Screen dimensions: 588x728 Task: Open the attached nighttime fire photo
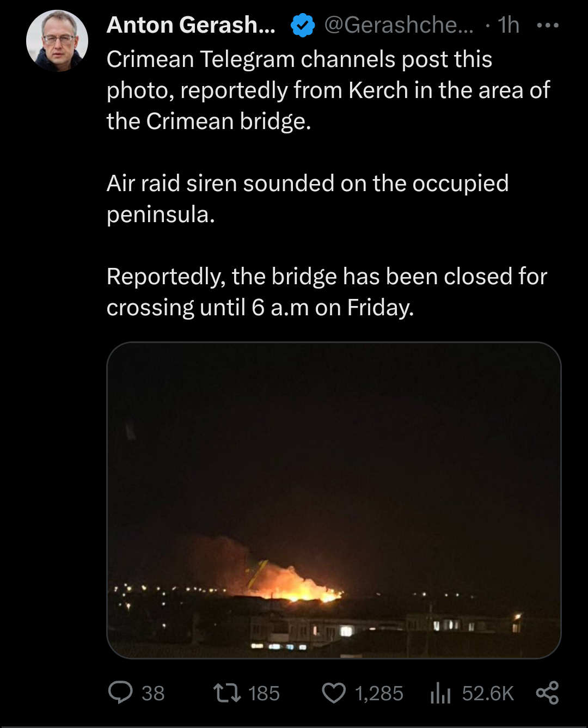click(334, 500)
